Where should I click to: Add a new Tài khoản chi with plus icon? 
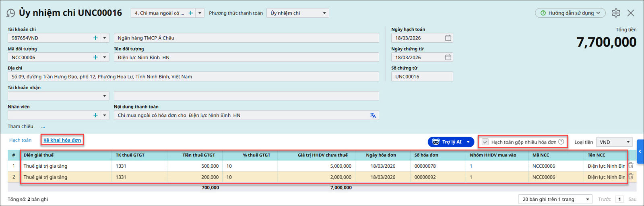pyautogui.click(x=95, y=38)
